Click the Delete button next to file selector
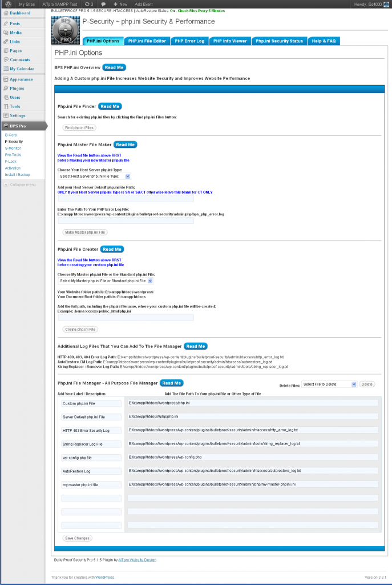Image resolution: width=392 pixels, height=585 pixels. (x=367, y=384)
